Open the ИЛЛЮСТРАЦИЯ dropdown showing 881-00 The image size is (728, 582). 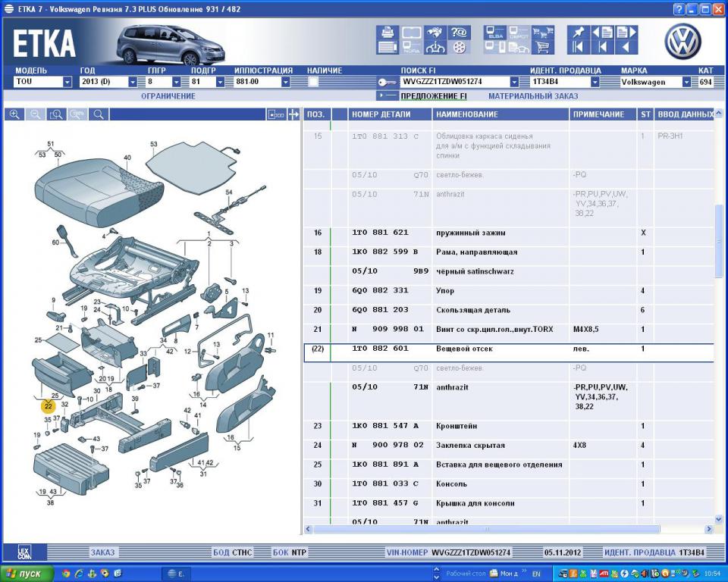286,82
